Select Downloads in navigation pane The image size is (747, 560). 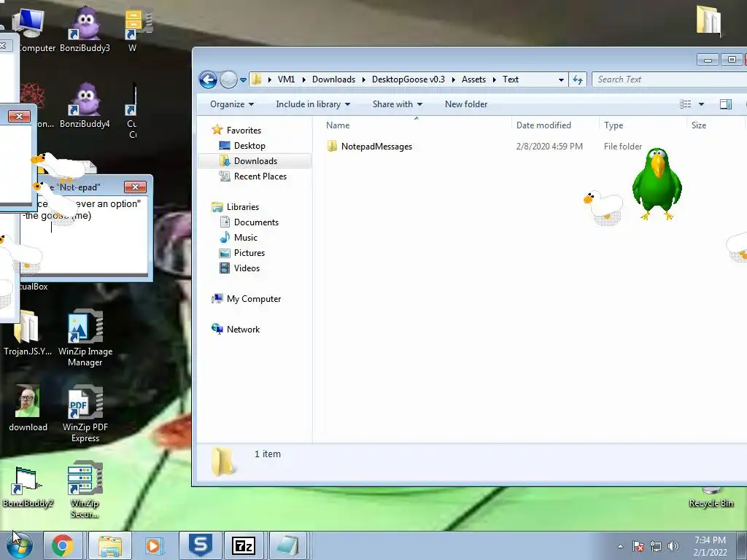point(255,161)
